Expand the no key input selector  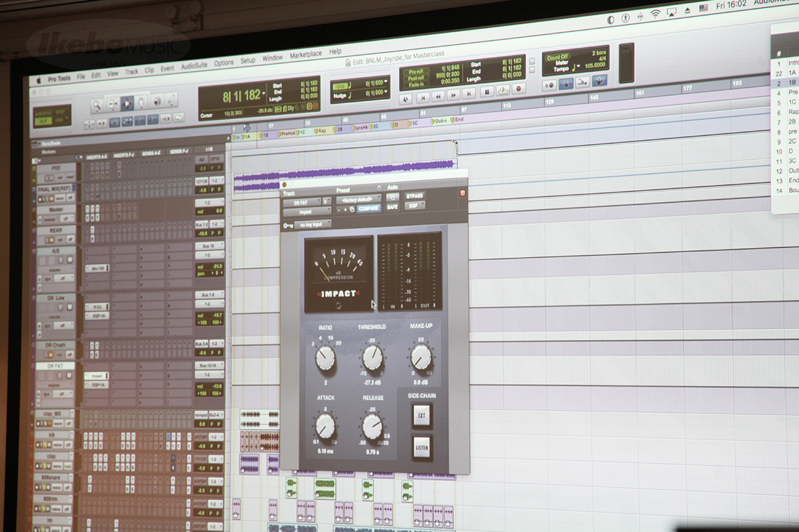coord(313,224)
